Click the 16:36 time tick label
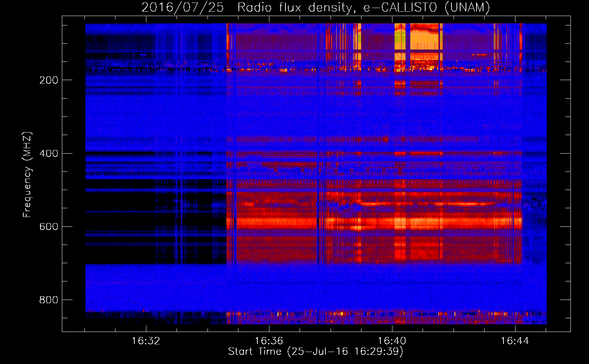The width and height of the screenshot is (589, 364). click(269, 341)
